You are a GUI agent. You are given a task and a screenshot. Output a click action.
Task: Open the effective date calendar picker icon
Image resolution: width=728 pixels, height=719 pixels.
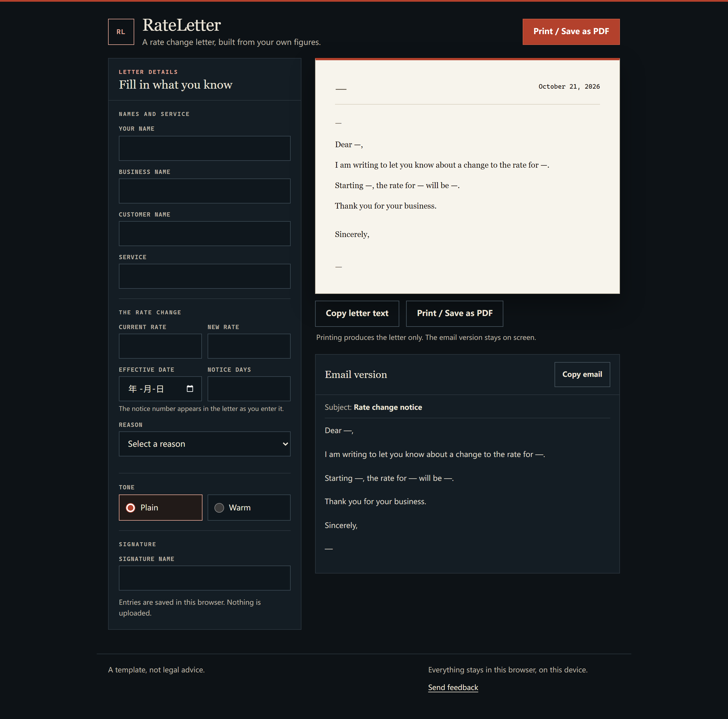coord(190,389)
